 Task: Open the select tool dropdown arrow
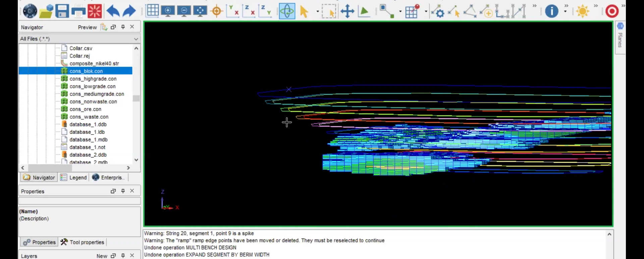(317, 11)
